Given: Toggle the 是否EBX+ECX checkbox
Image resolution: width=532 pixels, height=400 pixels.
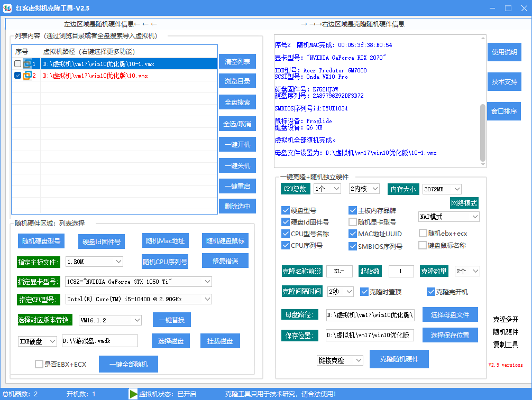Looking at the screenshot, I should point(39,364).
